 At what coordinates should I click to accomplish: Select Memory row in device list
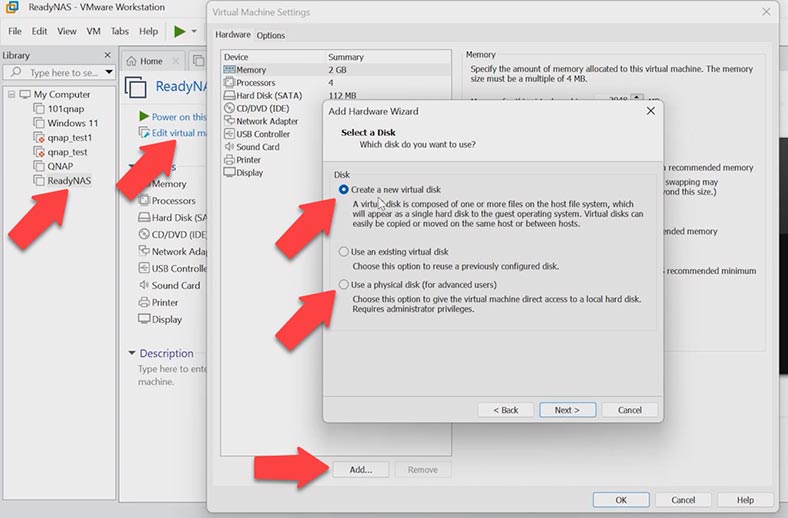click(336, 70)
